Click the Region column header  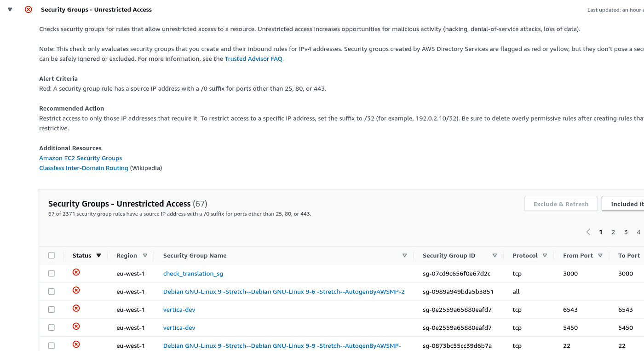(126, 256)
